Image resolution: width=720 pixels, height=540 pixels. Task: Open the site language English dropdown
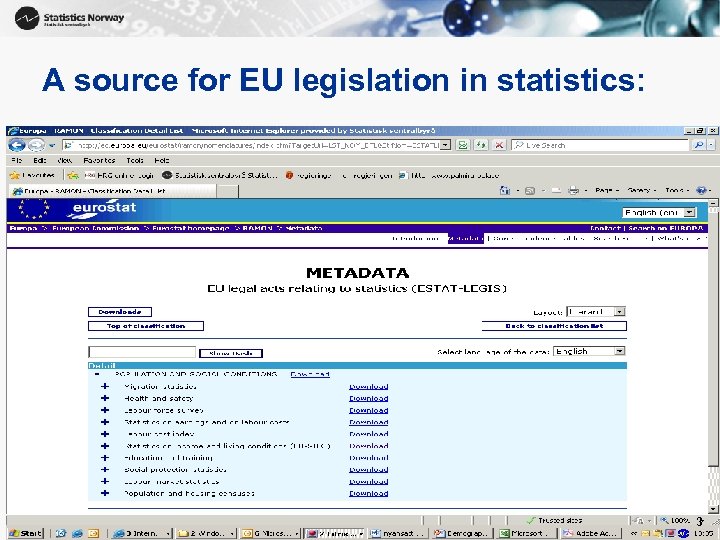660,213
